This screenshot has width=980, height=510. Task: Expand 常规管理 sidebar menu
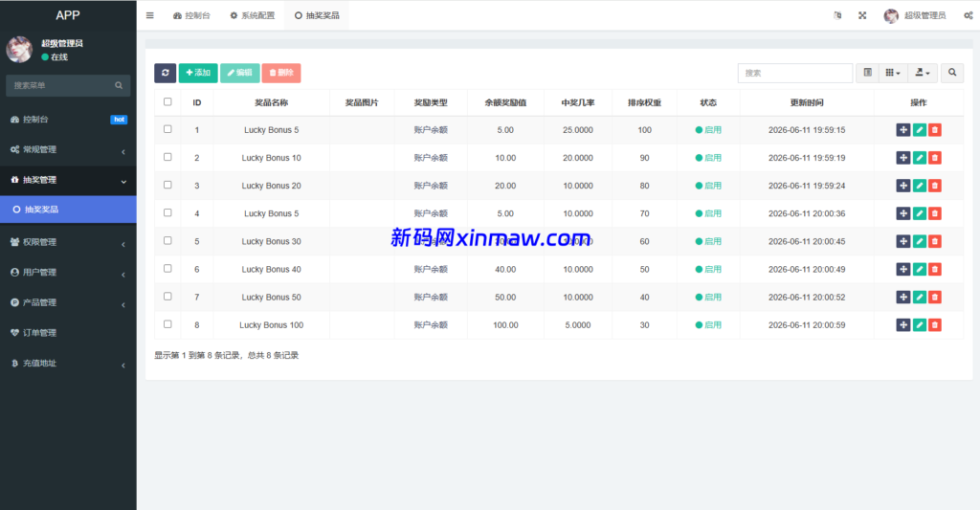pyautogui.click(x=68, y=150)
